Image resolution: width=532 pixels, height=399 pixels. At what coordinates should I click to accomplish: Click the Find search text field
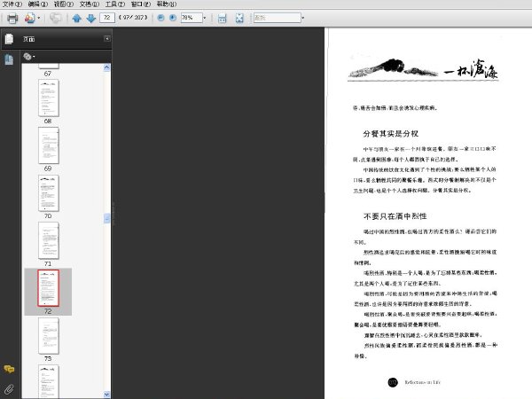tap(278, 18)
